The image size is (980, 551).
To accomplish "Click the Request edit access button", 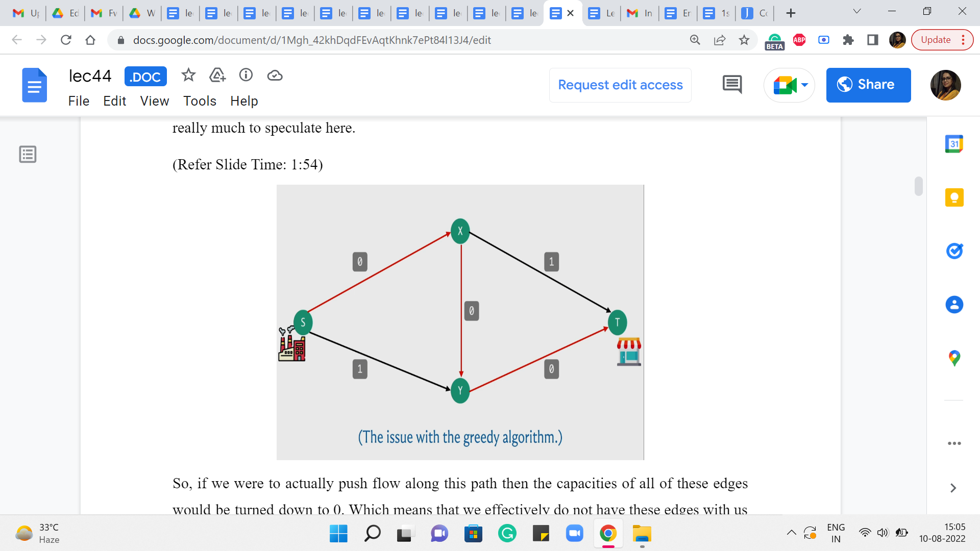I will click(x=620, y=85).
